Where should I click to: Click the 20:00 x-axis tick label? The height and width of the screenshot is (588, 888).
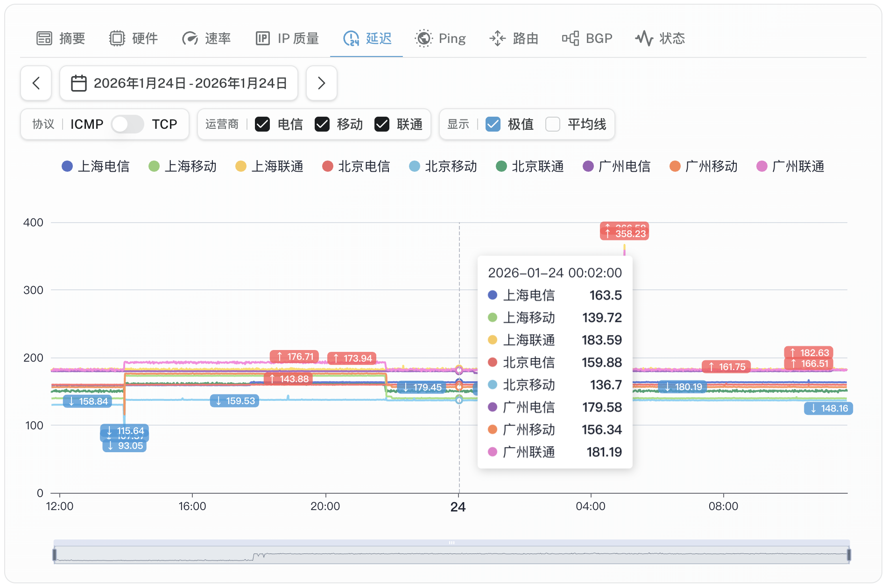[325, 506]
